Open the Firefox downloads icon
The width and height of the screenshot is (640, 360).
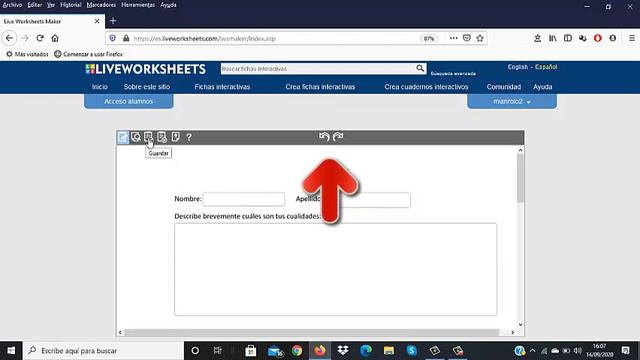pyautogui.click(x=538, y=38)
